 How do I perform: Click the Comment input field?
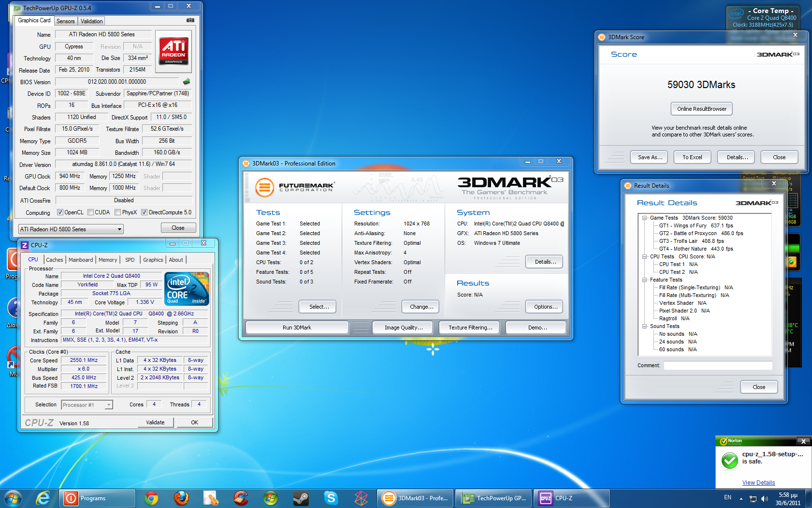point(718,366)
